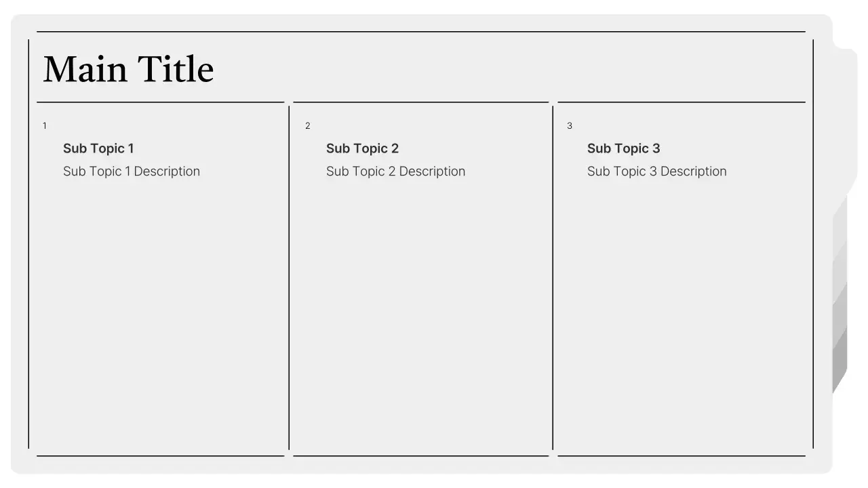Screen dimensions: 868x488
Task: Select the horizontal line above Main Title
Action: click(x=420, y=32)
